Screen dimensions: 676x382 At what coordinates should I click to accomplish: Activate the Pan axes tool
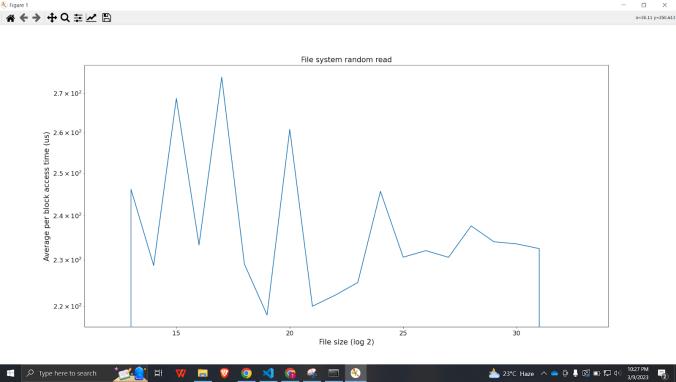pos(52,18)
